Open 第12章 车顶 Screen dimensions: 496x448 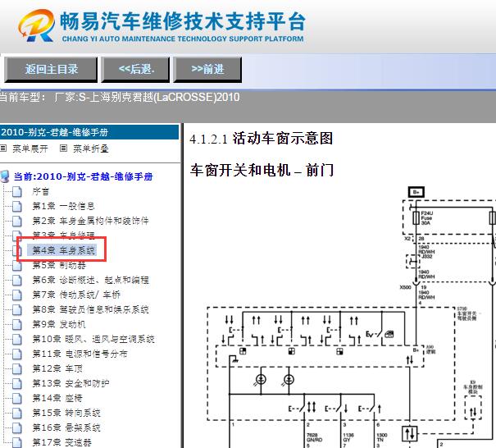(57, 368)
